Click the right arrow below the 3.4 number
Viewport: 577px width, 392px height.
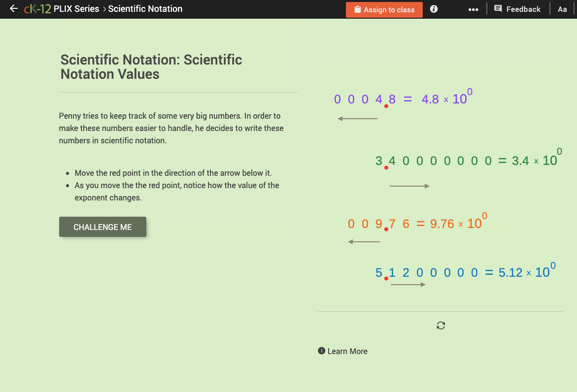click(409, 186)
